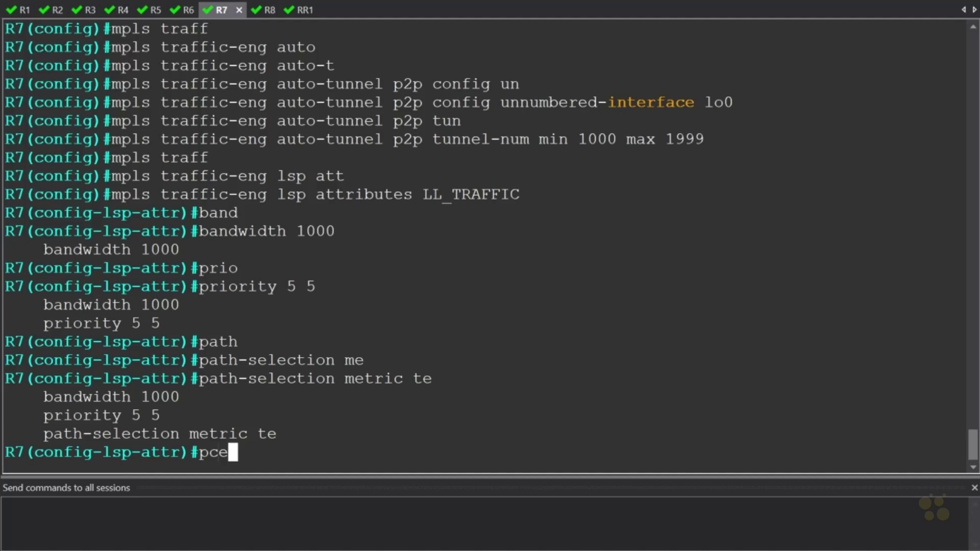Switch to the R2 session tab

point(57,10)
